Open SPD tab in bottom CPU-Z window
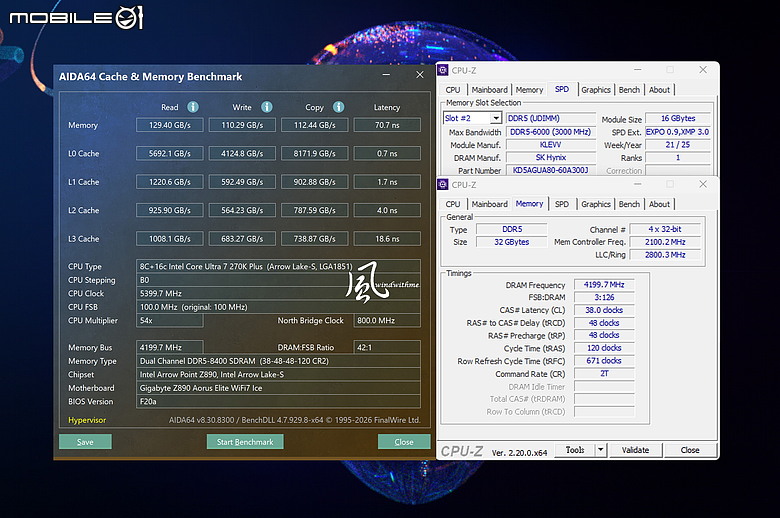The width and height of the screenshot is (780, 518). click(x=562, y=205)
